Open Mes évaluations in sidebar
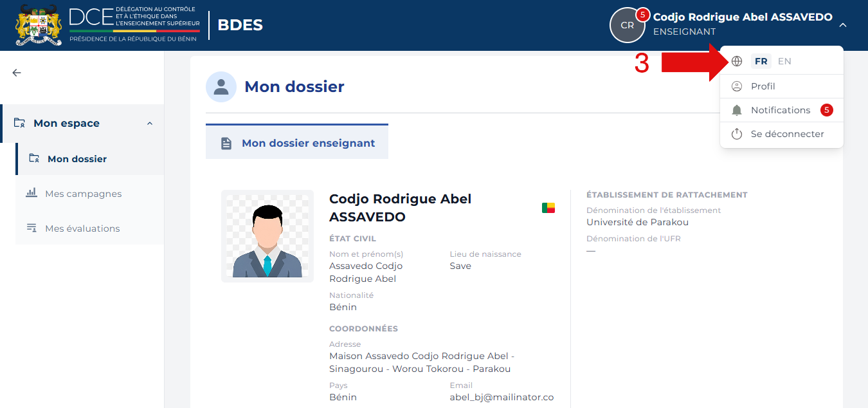Viewport: 868px width, 408px height. click(x=89, y=228)
